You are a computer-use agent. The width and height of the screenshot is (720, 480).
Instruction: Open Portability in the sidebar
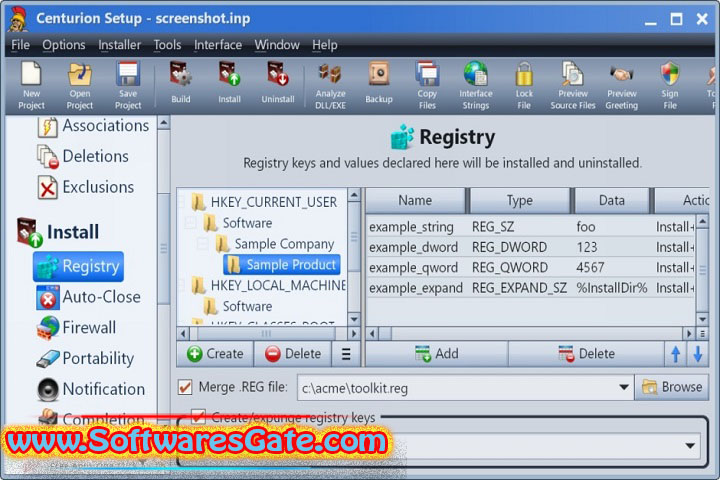coord(85,359)
